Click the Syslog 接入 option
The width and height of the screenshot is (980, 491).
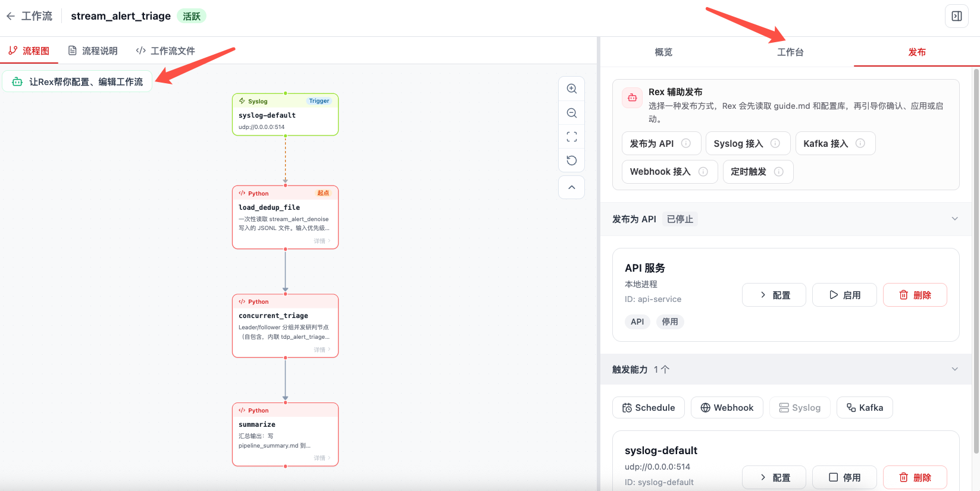(x=748, y=143)
